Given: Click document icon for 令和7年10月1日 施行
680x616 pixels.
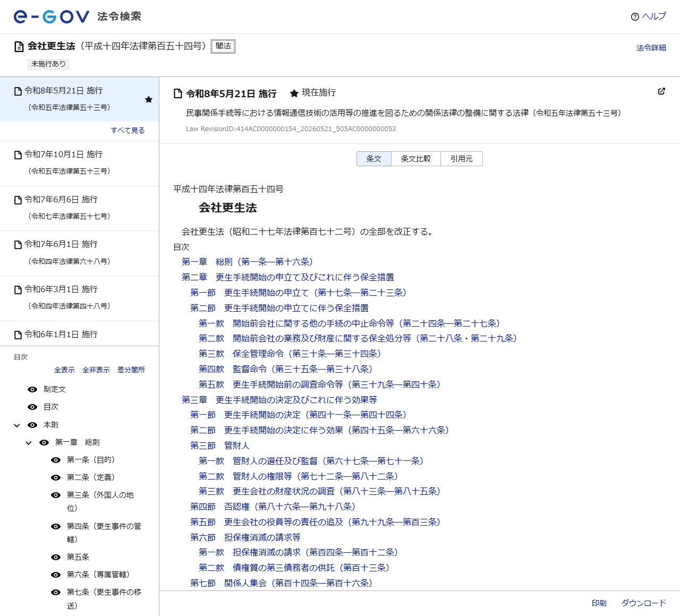Looking at the screenshot, I should (18, 155).
